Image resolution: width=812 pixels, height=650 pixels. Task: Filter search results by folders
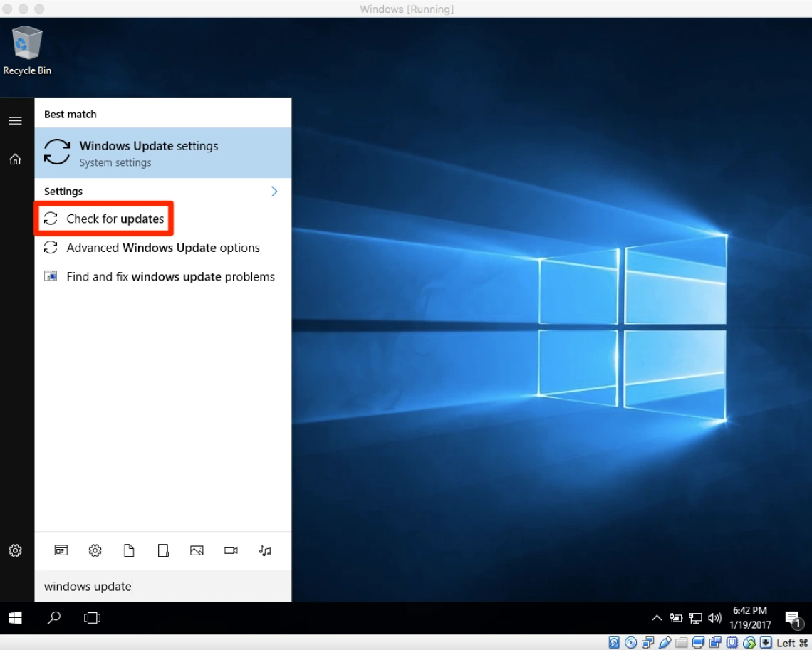point(163,550)
